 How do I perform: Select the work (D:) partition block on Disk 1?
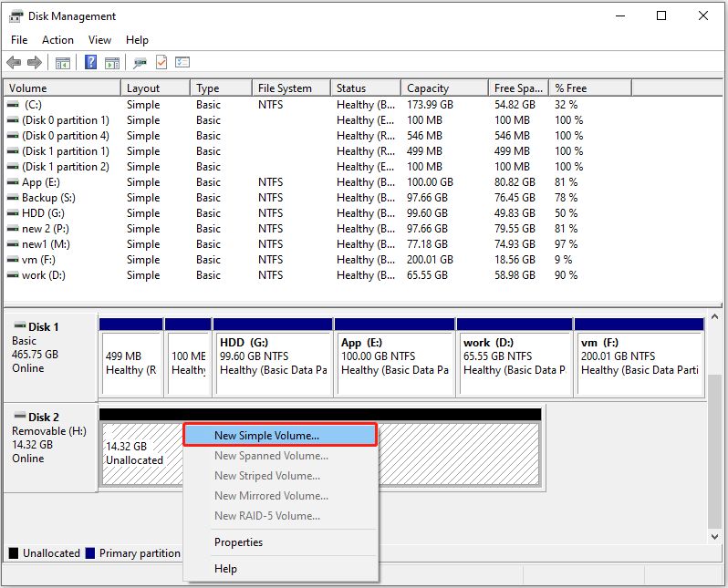[x=515, y=357]
